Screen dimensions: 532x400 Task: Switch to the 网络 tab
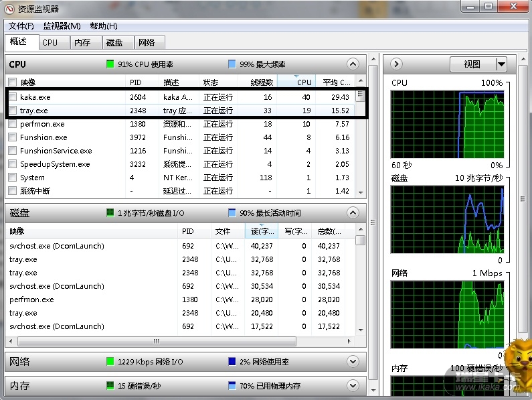click(150, 42)
